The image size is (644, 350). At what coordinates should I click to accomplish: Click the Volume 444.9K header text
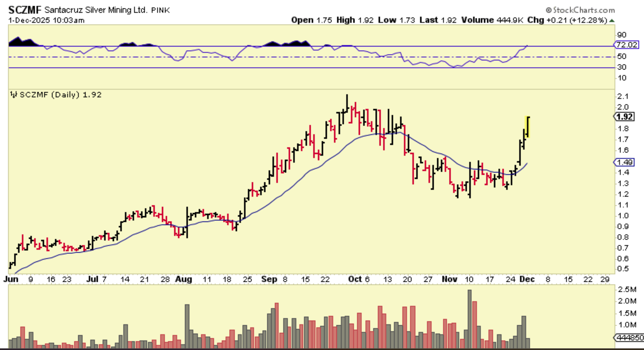[492, 20]
